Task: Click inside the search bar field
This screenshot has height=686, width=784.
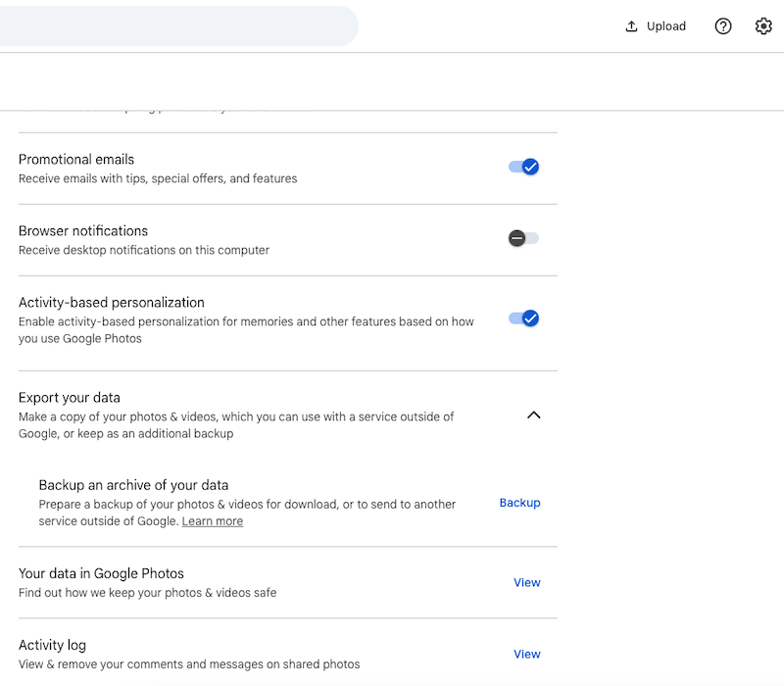Action: (x=177, y=26)
